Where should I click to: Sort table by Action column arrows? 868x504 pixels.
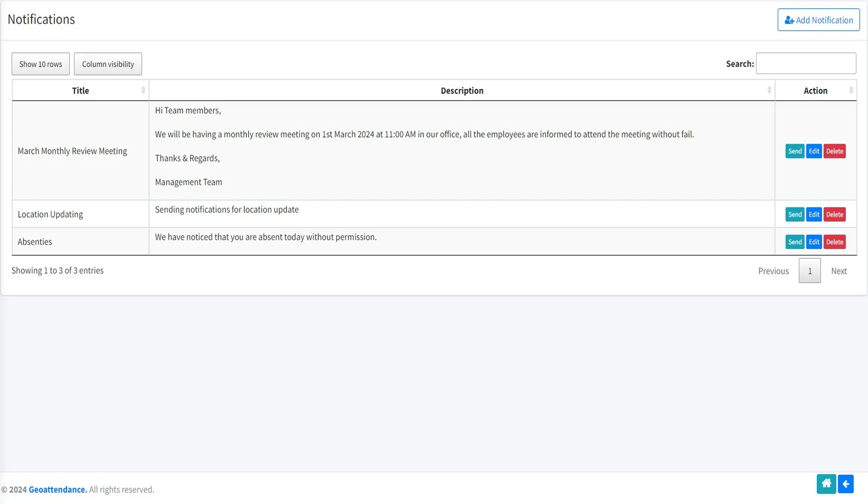pyautogui.click(x=851, y=90)
